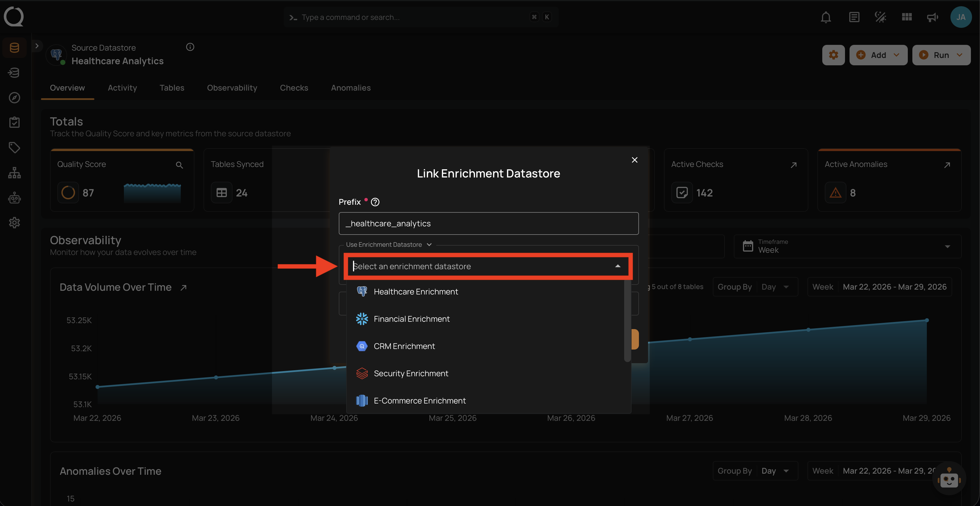Viewport: 980px width, 506px height.
Task: Switch to the Checks tab
Action: coord(294,88)
